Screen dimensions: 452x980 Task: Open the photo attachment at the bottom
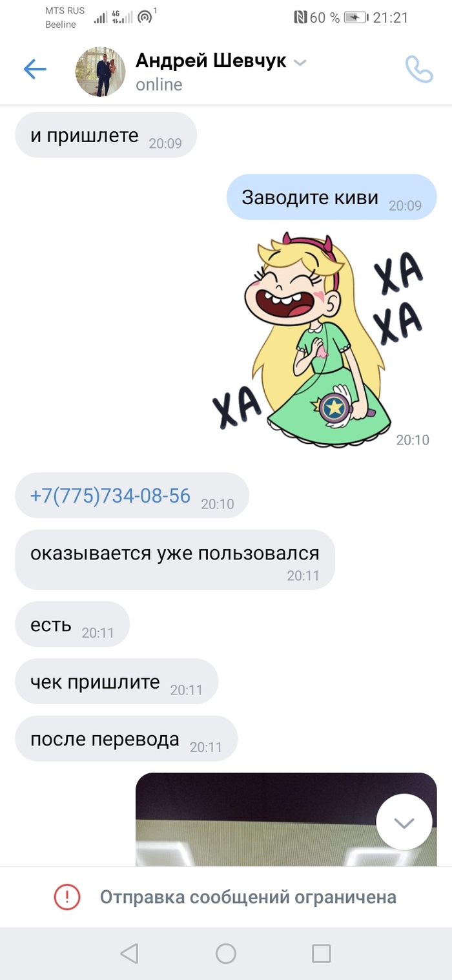click(286, 819)
